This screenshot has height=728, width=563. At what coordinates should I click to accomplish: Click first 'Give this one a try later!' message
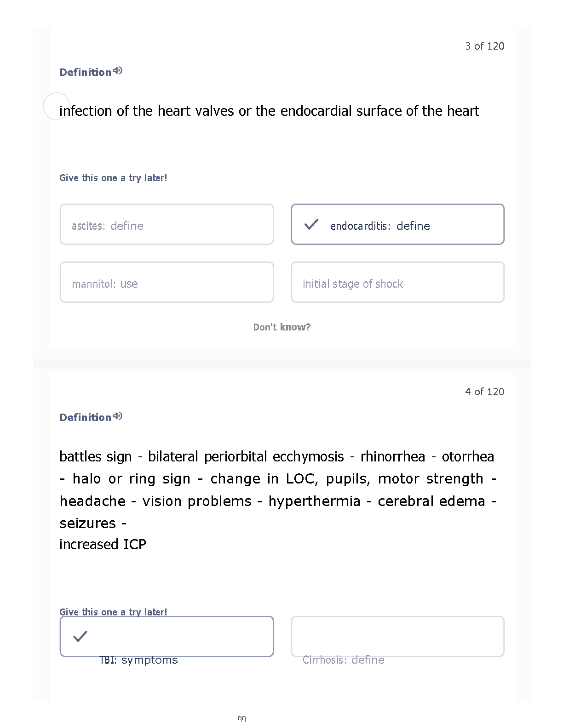click(113, 178)
